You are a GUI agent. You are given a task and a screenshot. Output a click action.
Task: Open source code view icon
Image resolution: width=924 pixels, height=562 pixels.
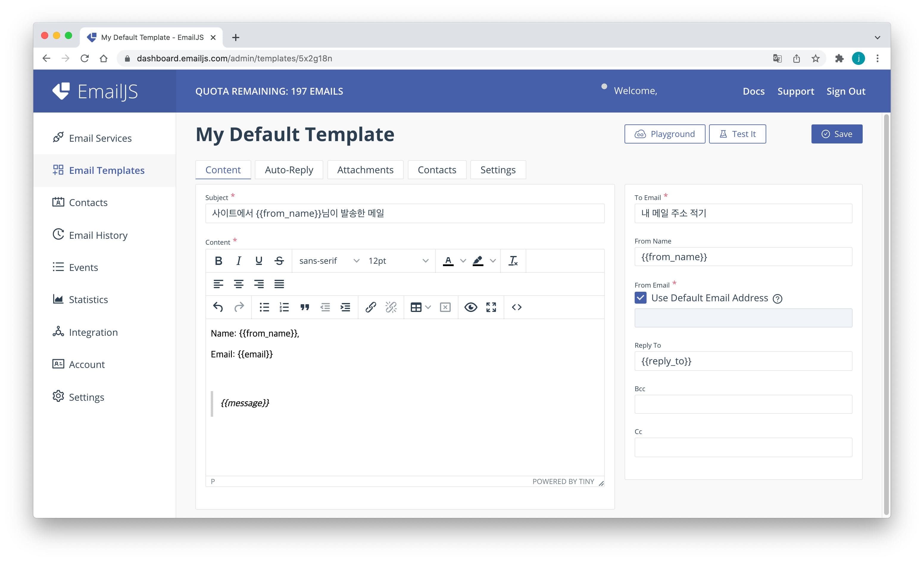click(x=516, y=307)
